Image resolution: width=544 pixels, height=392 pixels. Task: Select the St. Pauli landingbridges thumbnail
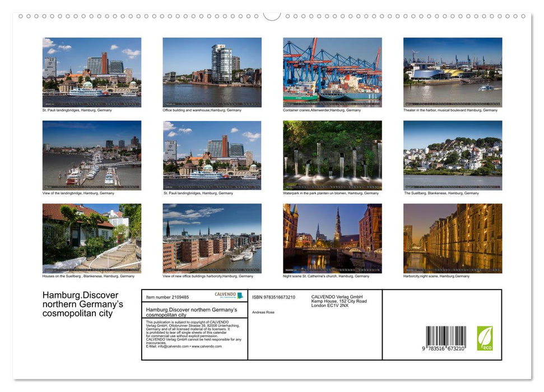(91, 72)
